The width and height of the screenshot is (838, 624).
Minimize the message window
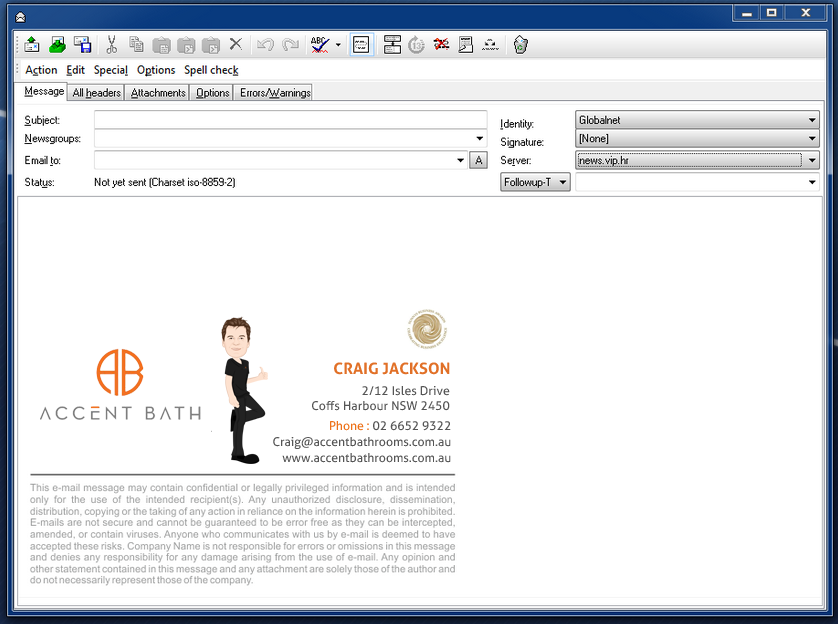click(x=747, y=13)
